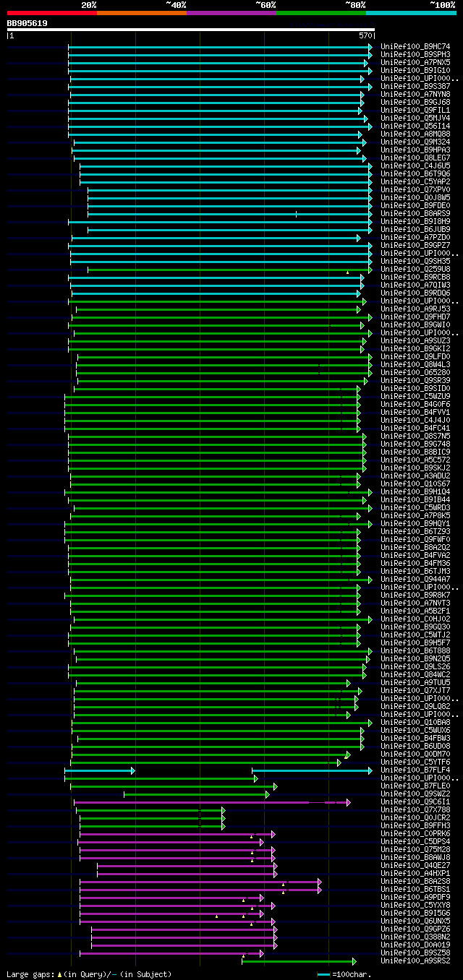Select hit label UniRef100_B9IG10
Viewport: 463px width, 980px height.
coord(415,71)
